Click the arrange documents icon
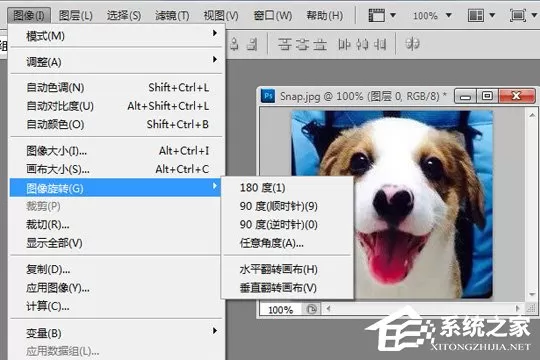 pos(476,16)
